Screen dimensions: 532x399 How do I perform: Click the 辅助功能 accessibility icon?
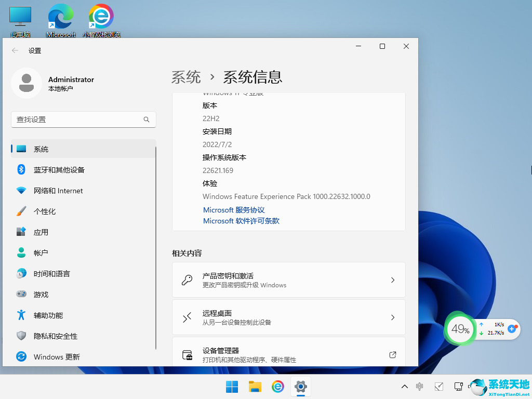21,315
